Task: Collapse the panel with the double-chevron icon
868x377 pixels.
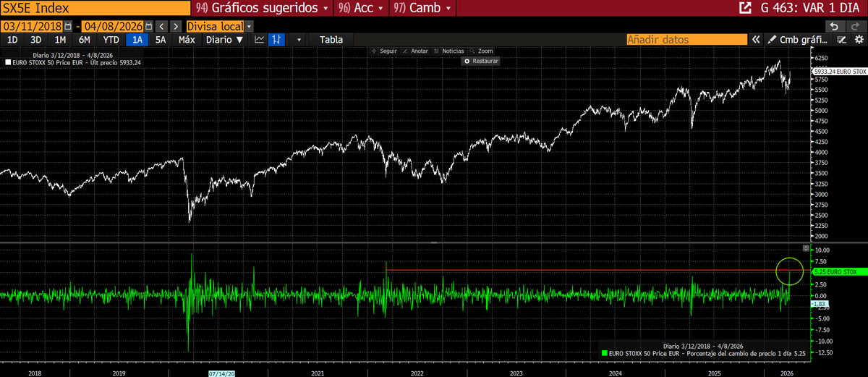Action: point(757,40)
